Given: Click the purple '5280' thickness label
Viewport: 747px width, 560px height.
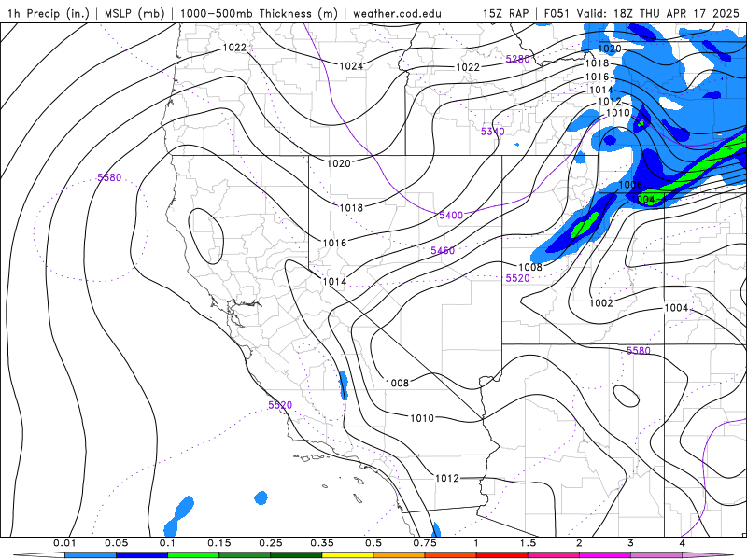Looking at the screenshot, I should pos(517,59).
